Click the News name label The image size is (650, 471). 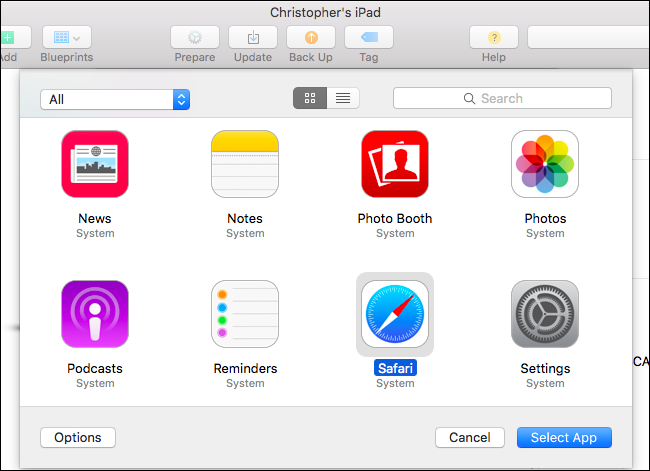tap(95, 219)
